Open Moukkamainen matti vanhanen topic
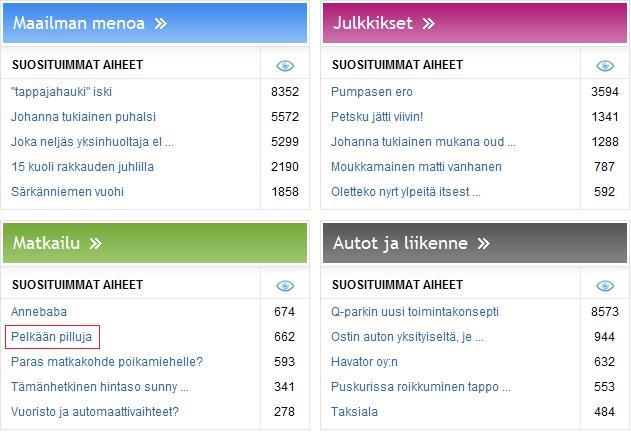631x432 pixels. pos(417,167)
